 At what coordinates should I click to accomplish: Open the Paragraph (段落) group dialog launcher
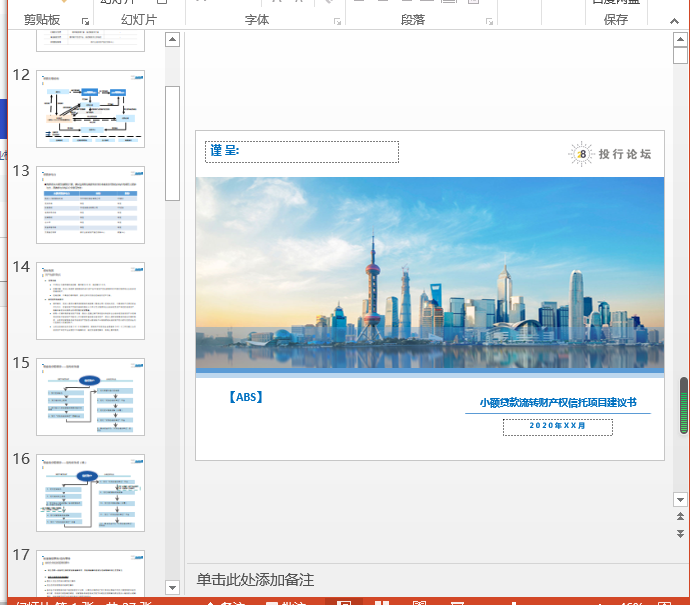(x=489, y=21)
